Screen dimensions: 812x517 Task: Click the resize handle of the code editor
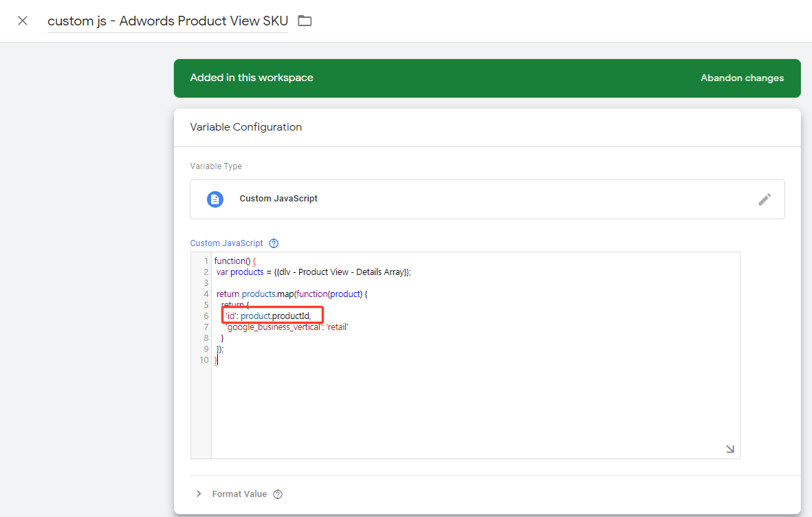click(x=730, y=449)
